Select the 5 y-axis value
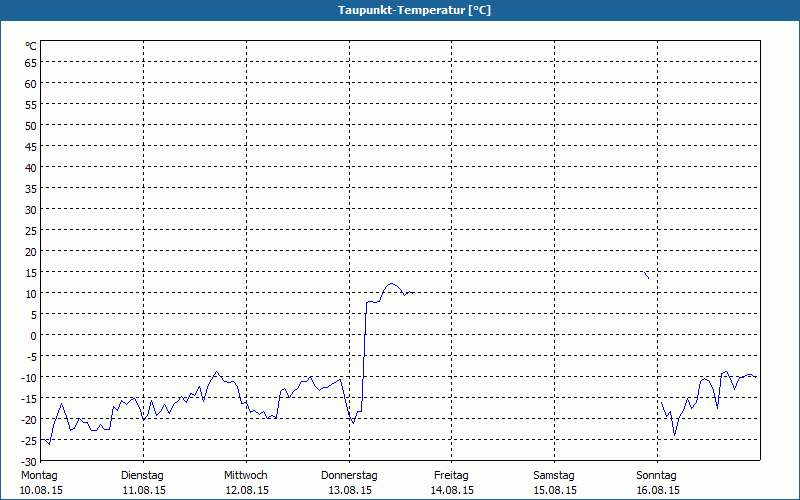Image resolution: width=800 pixels, height=500 pixels. pos(34,315)
